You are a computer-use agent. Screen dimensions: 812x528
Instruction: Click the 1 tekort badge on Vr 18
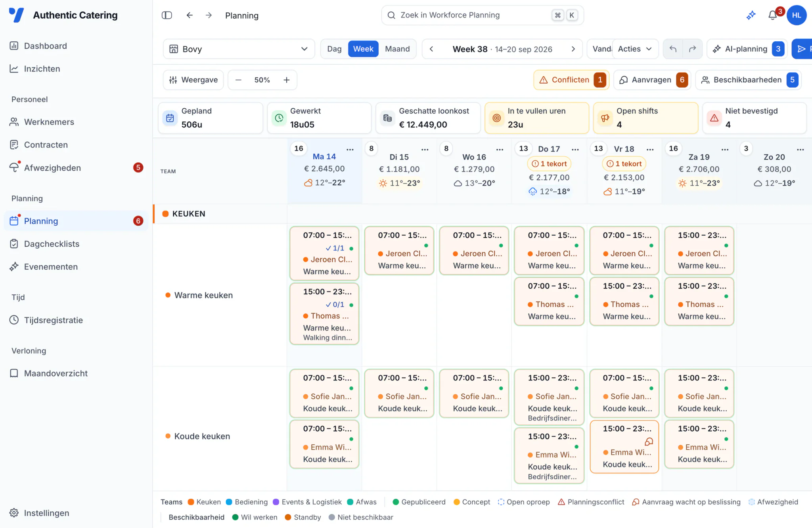click(624, 163)
